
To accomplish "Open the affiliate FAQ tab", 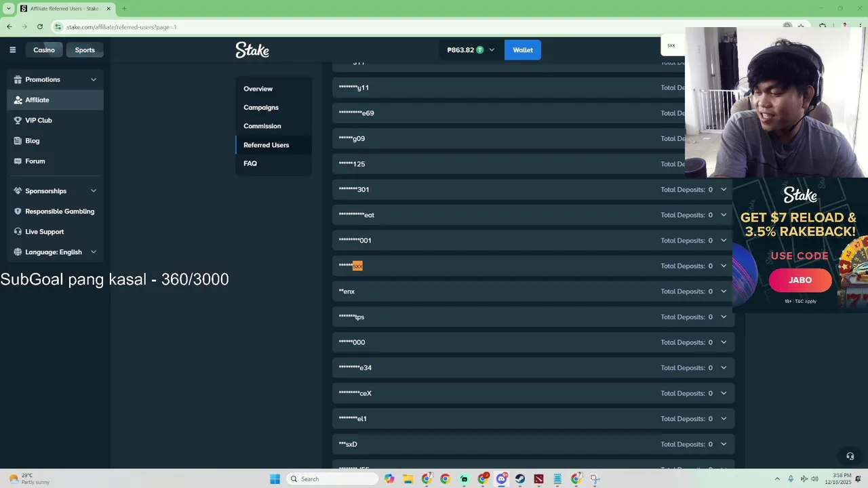I will coord(250,163).
